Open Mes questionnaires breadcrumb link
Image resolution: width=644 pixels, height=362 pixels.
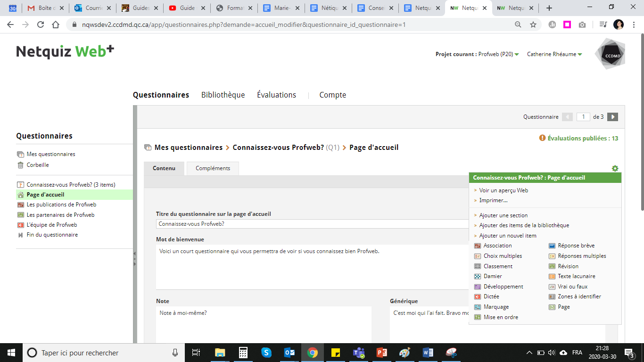189,148
